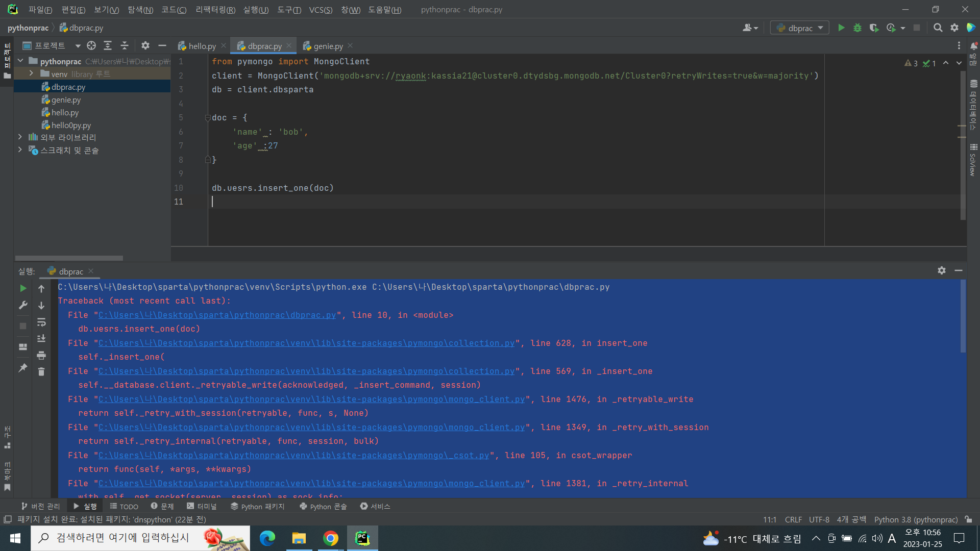
Task: Rerun dbprac in Run tool window
Action: tap(23, 289)
